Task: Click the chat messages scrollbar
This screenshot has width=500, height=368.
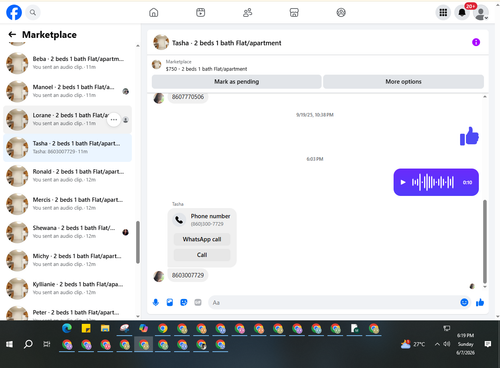Action: 485,242
